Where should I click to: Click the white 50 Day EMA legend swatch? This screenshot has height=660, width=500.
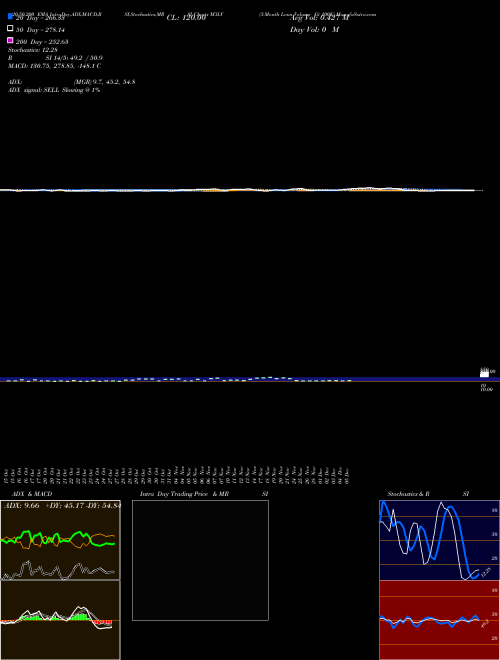[x=10, y=29]
